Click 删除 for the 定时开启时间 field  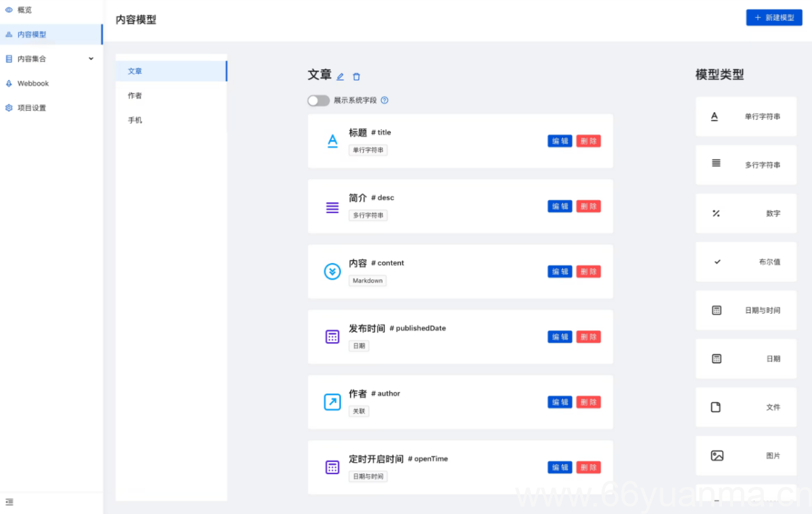[x=589, y=467]
